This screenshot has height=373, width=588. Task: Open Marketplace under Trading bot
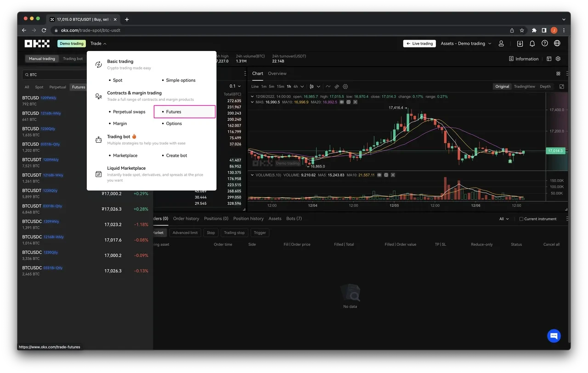(125, 155)
